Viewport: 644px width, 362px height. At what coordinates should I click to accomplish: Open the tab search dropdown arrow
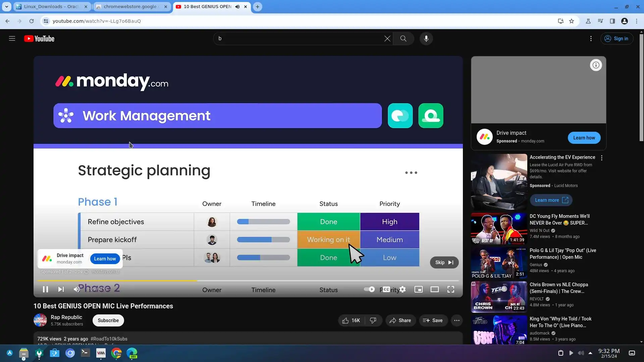click(6, 7)
